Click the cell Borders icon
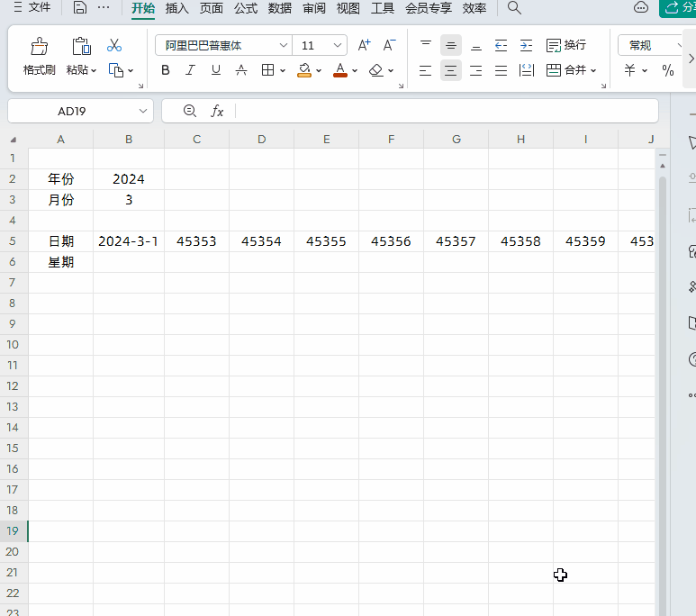Viewport: 696px width, 616px height. (267, 70)
